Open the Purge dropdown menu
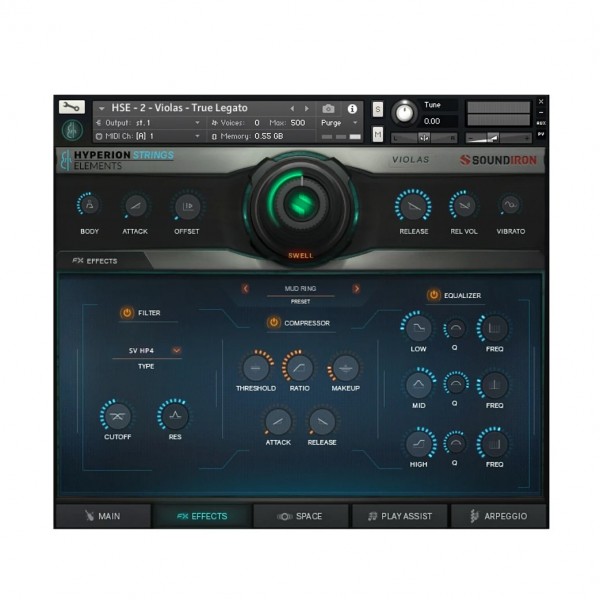 [339, 123]
